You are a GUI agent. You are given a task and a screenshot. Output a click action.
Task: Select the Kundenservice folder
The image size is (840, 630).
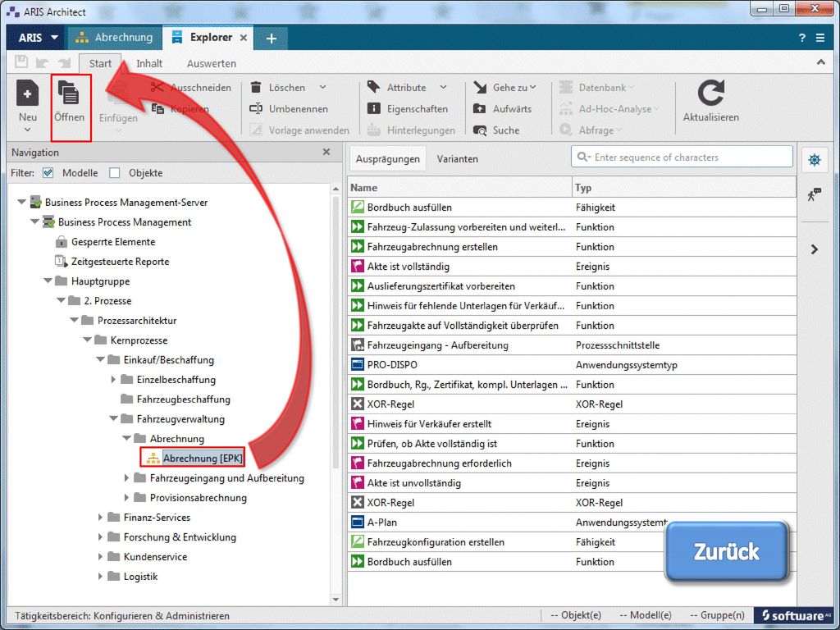155,557
